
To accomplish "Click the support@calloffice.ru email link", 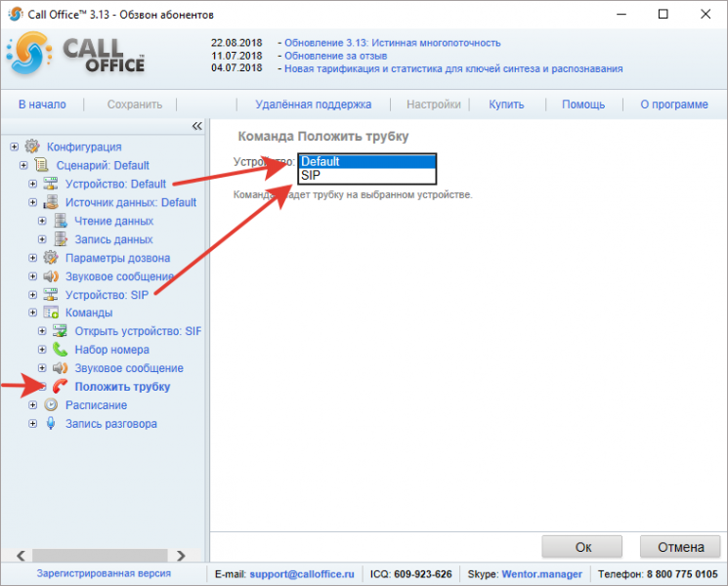I will 302,574.
